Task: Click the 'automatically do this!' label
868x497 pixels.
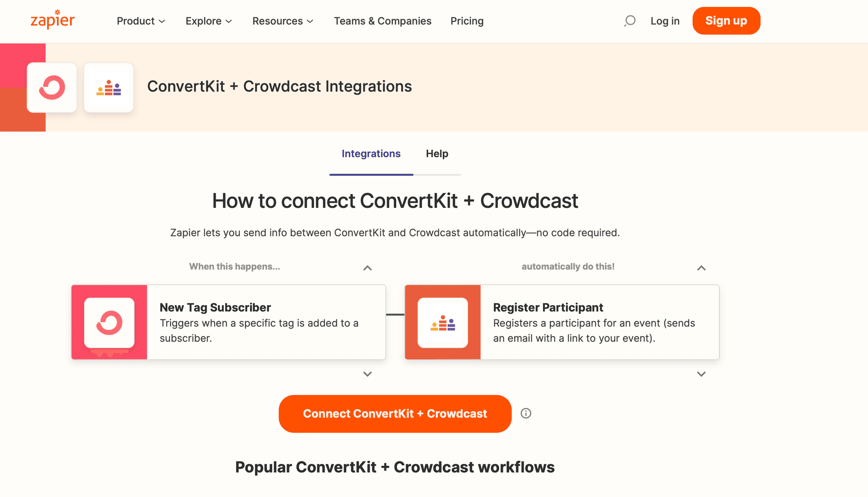Action: [568, 267]
